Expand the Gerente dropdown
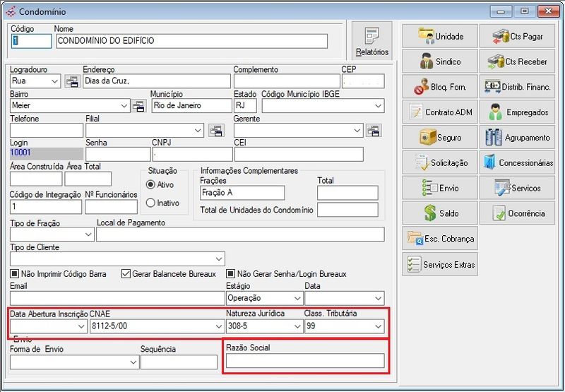Viewport: 565px width, 392px height. point(357,131)
